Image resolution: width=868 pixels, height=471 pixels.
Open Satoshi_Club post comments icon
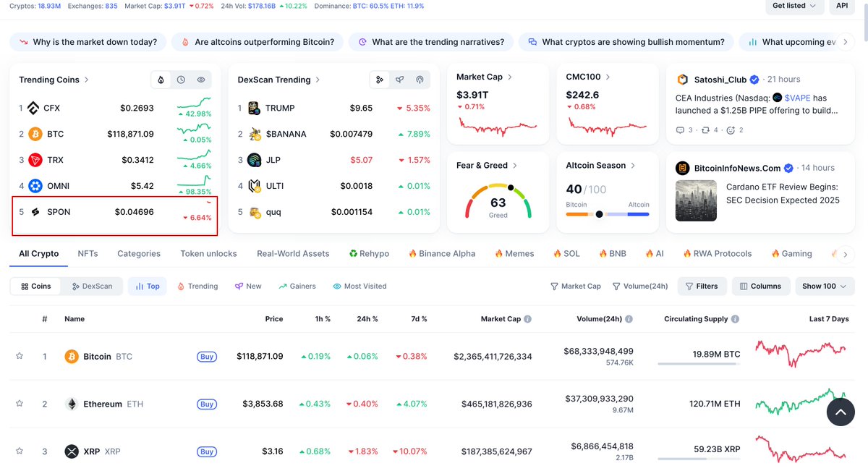(x=680, y=130)
